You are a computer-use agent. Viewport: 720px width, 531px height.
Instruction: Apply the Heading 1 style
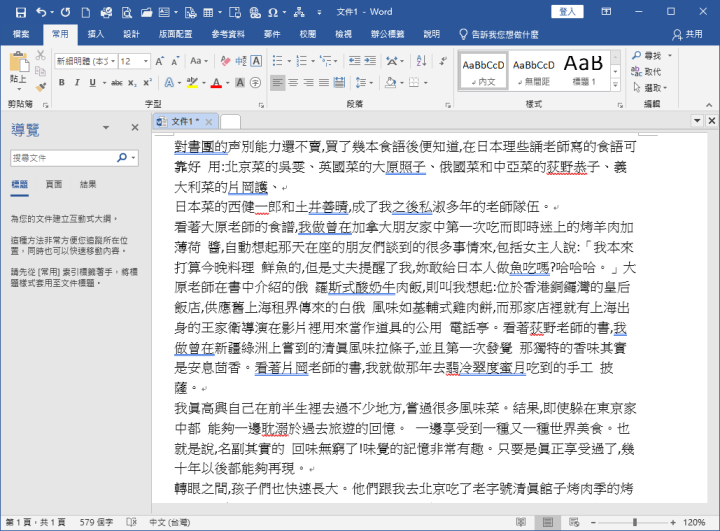(x=584, y=70)
